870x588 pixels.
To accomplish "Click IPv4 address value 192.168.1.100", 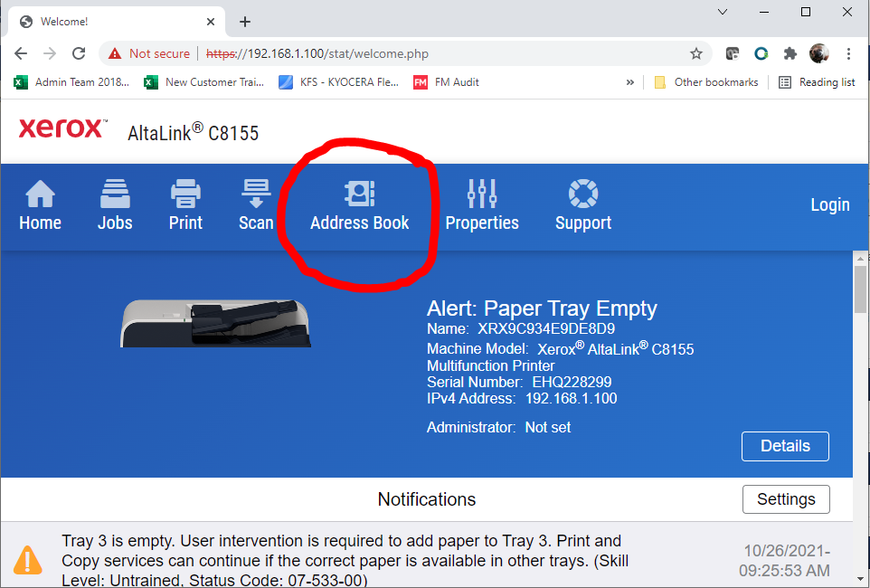I will (571, 399).
